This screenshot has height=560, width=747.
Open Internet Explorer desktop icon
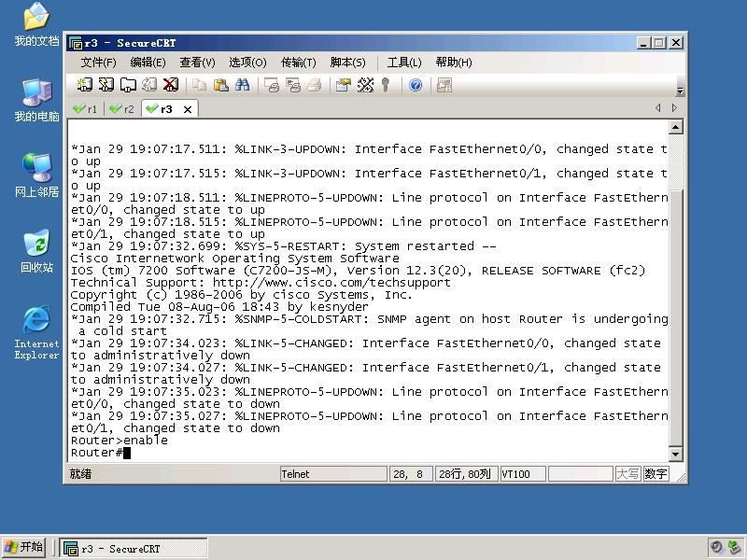pyautogui.click(x=36, y=332)
